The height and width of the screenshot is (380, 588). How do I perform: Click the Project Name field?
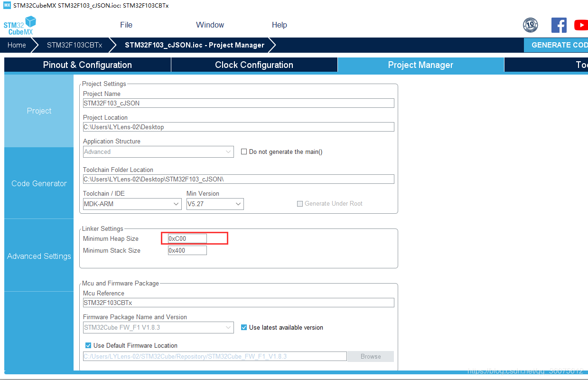[238, 103]
